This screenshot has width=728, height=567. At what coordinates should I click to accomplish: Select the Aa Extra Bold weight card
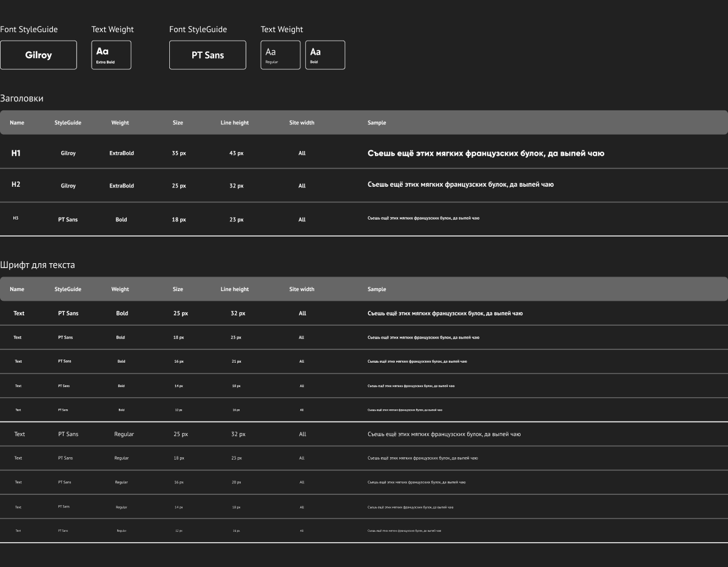(x=111, y=55)
